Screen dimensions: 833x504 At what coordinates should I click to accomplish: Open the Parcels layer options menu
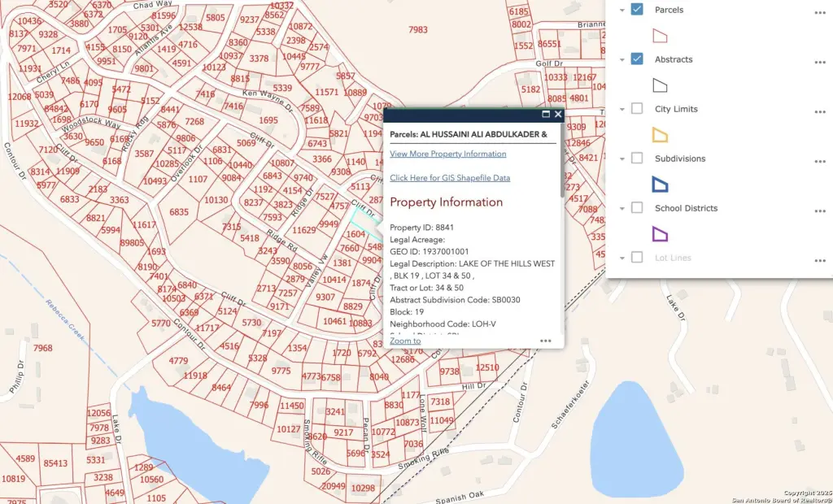(x=820, y=12)
